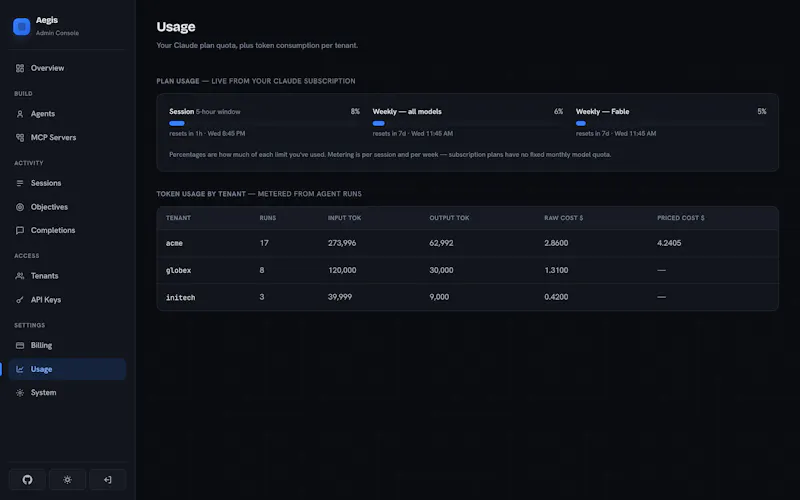Click the PRICED COST $ column header
The width and height of the screenshot is (800, 500).
[681, 218]
